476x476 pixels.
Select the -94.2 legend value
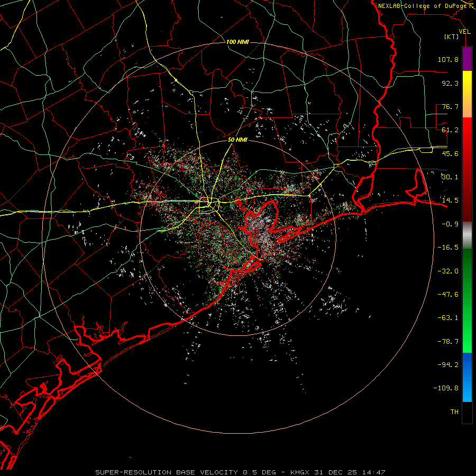click(448, 365)
